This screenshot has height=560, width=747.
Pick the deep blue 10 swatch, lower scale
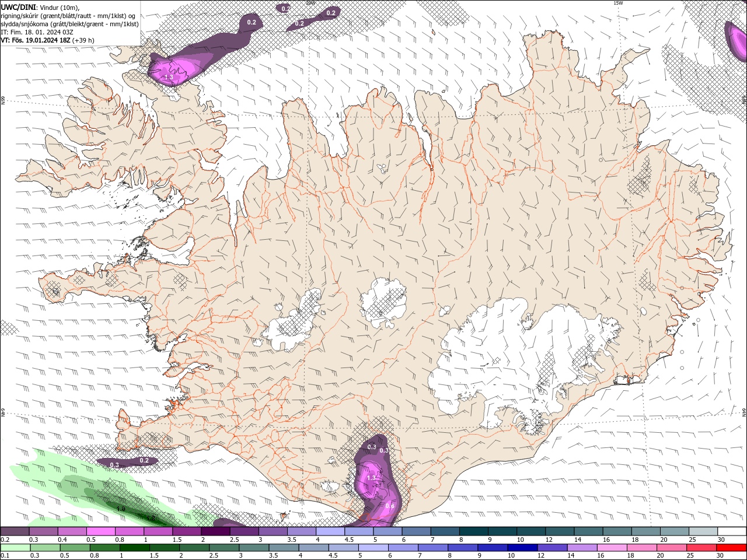tap(522, 548)
